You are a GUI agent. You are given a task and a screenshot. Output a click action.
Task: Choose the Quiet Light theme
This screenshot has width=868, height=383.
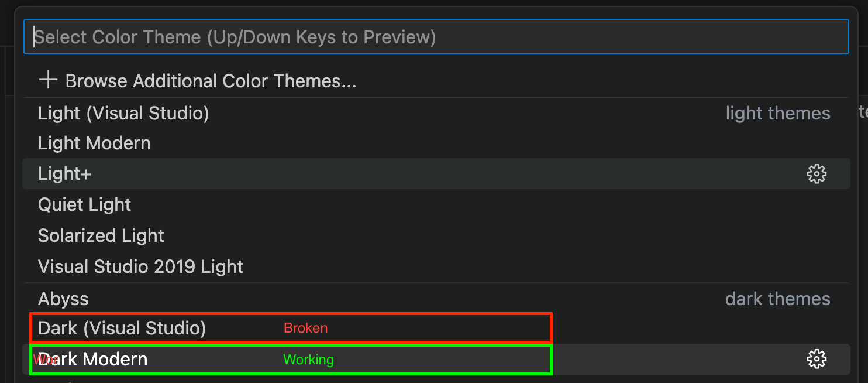click(x=84, y=204)
